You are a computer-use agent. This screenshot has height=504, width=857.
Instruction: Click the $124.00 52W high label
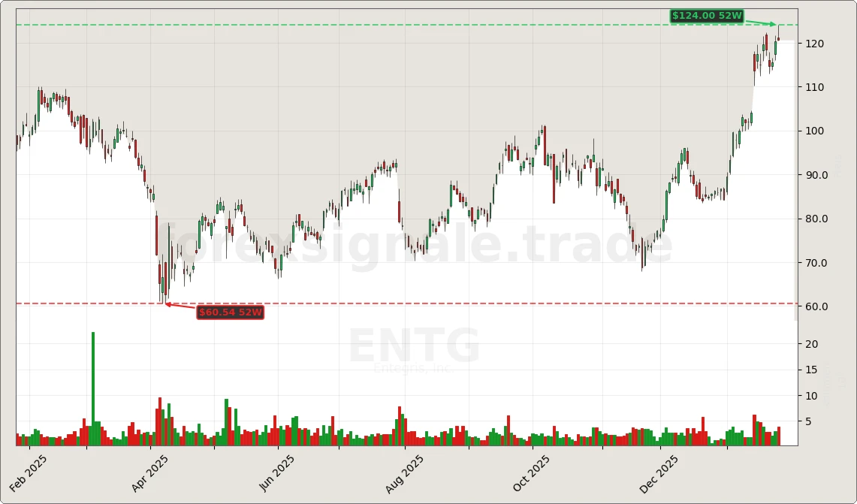click(707, 14)
